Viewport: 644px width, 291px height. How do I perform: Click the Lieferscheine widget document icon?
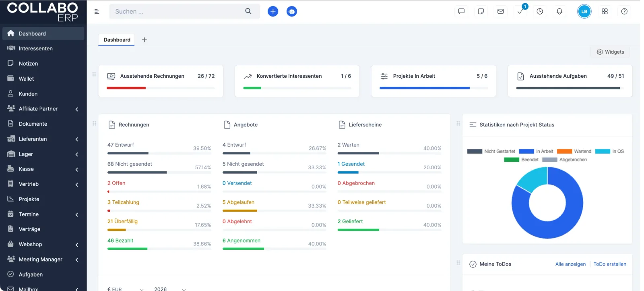pyautogui.click(x=342, y=125)
